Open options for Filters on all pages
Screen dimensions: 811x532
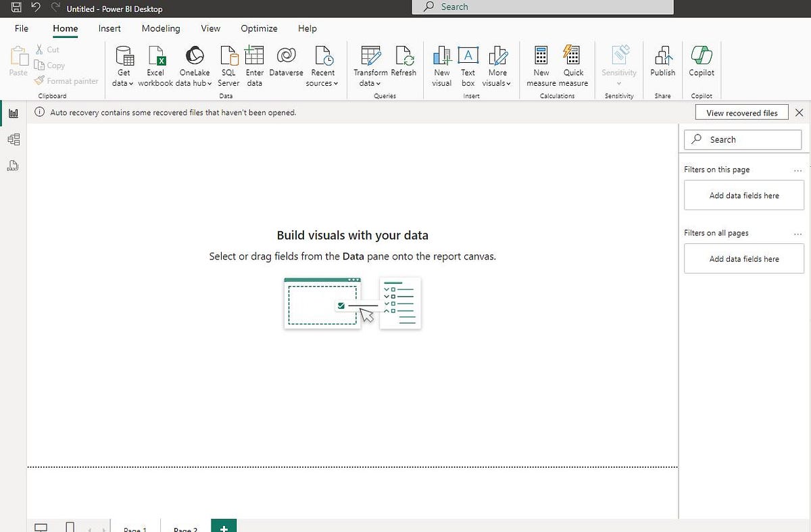click(x=798, y=233)
